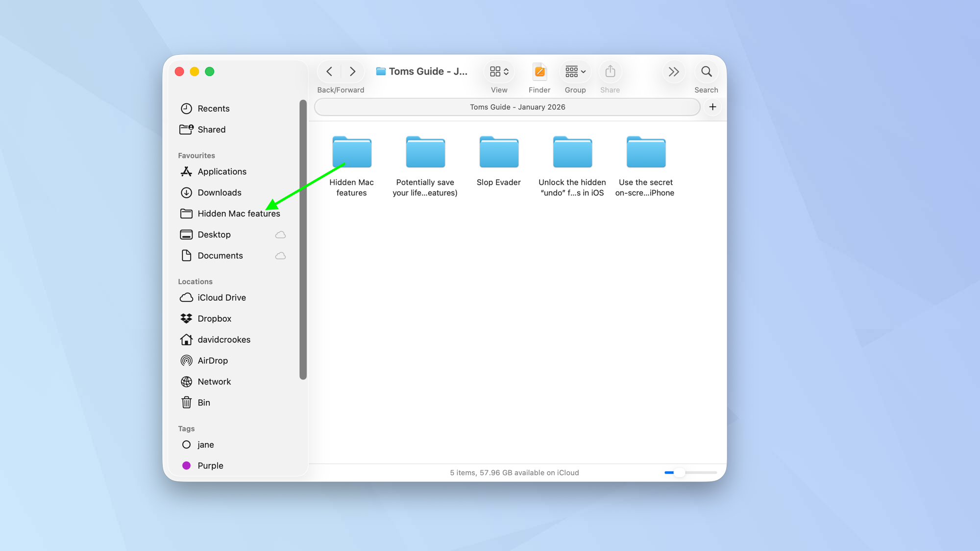Select Hidden Mac features in the sidebar
The image size is (980, 551).
(239, 214)
